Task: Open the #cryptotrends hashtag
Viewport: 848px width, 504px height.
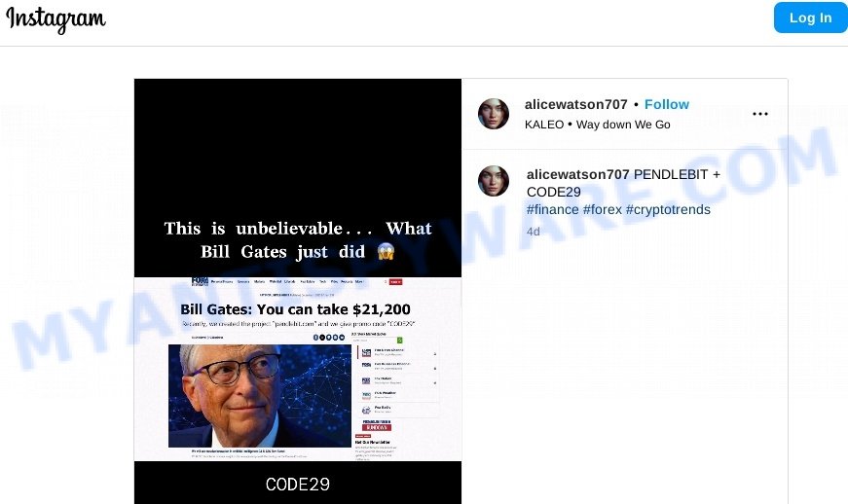Action: point(668,209)
